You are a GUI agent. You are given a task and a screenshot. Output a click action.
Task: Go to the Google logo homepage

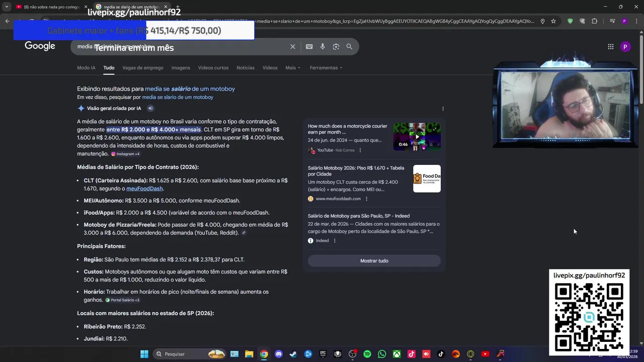pyautogui.click(x=40, y=46)
